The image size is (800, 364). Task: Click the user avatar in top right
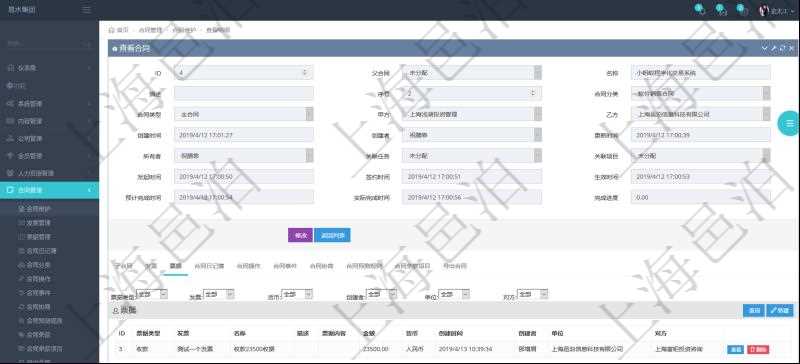point(764,11)
